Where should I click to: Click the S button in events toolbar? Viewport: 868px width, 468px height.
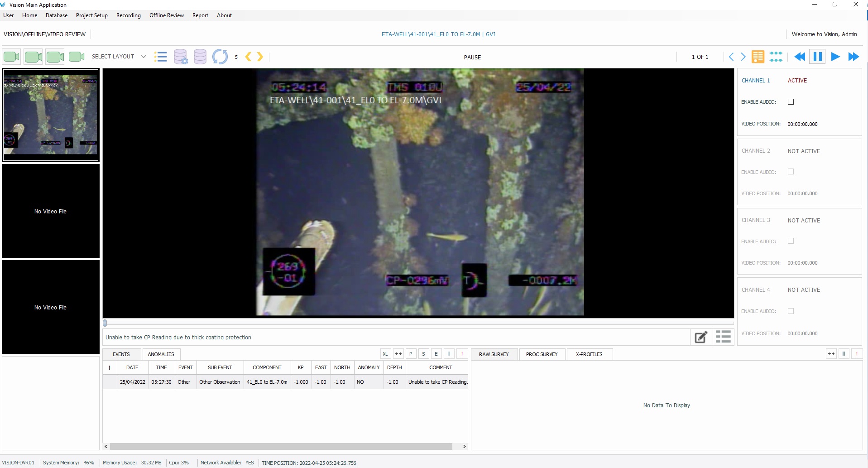click(x=423, y=354)
